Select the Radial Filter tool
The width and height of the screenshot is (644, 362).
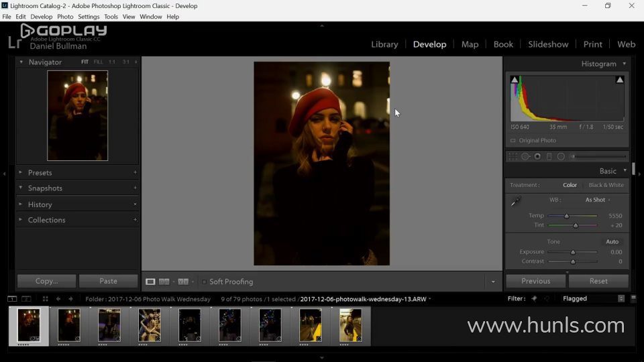coord(561,156)
